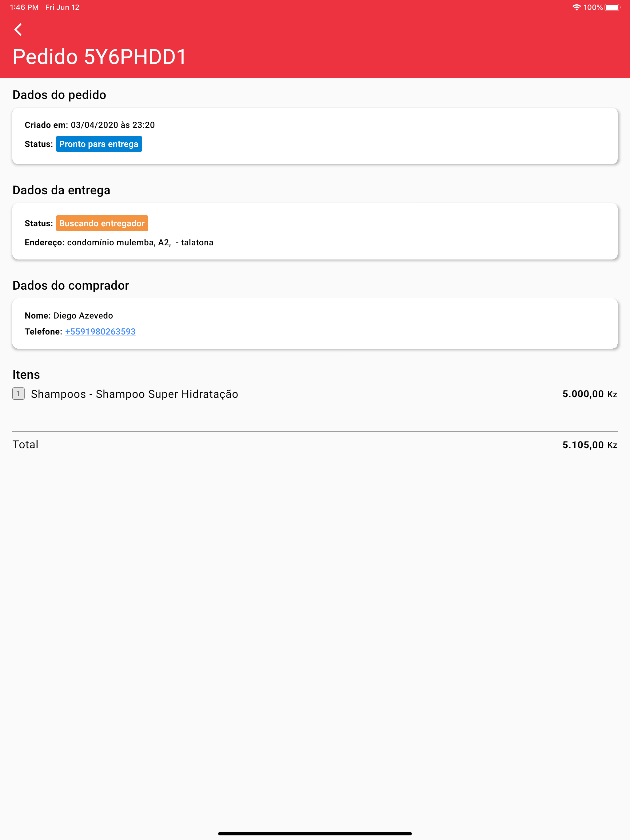Tap the quantity badge on the shampoo item
Image resolution: width=630 pixels, height=840 pixels.
tap(18, 394)
